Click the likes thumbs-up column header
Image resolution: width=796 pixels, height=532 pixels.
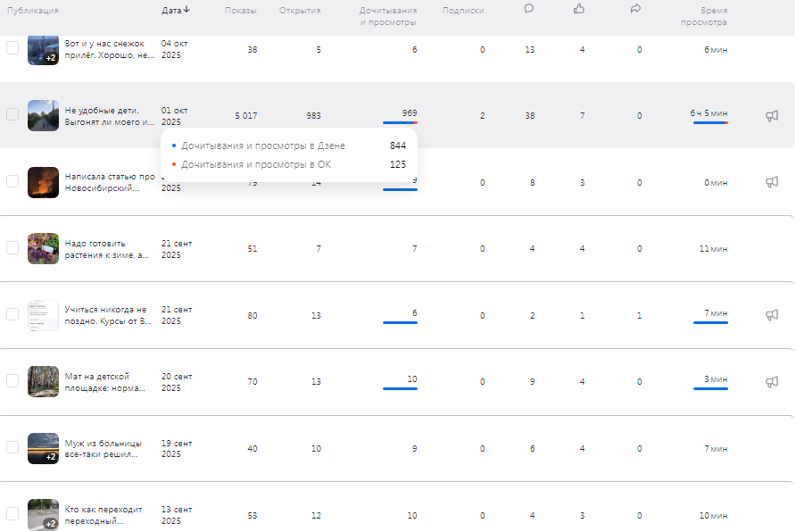tap(579, 9)
